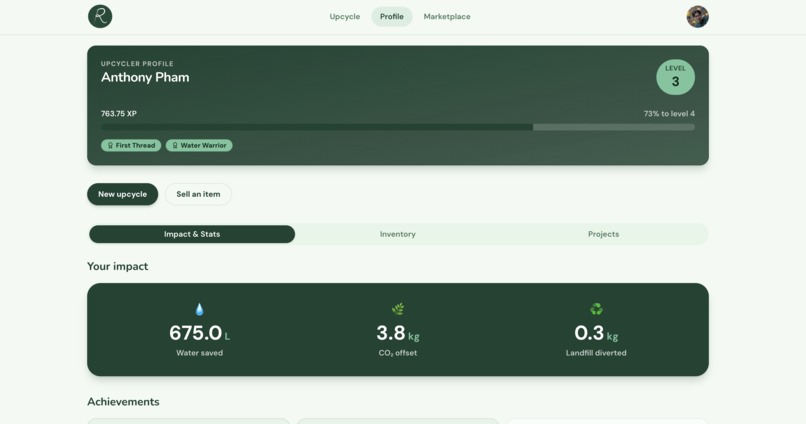This screenshot has height=424, width=806.
Task: Click the UPCYCLER PROFILE label
Action: click(137, 64)
